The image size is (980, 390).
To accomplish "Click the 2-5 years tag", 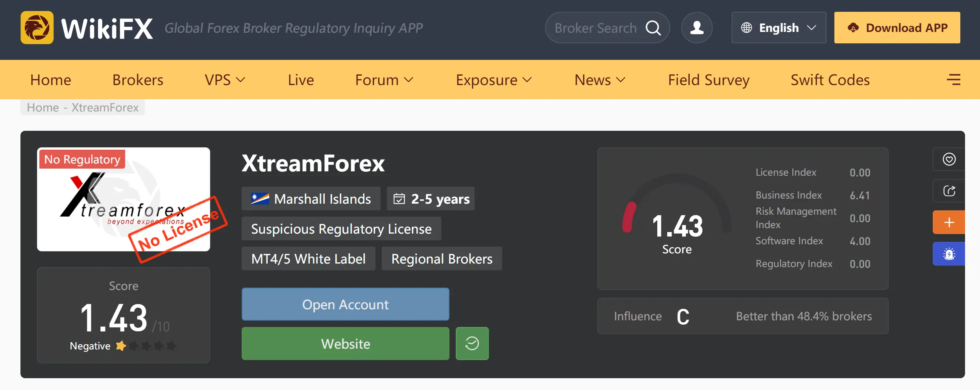I will tap(431, 199).
